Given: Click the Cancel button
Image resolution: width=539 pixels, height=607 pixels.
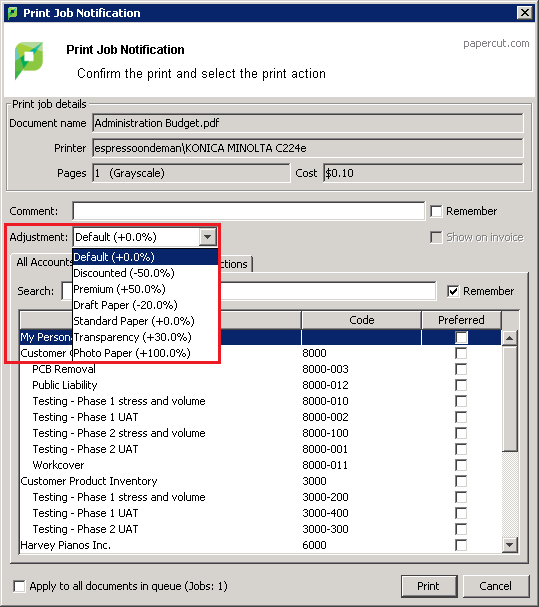Looking at the screenshot, I should [x=496, y=586].
